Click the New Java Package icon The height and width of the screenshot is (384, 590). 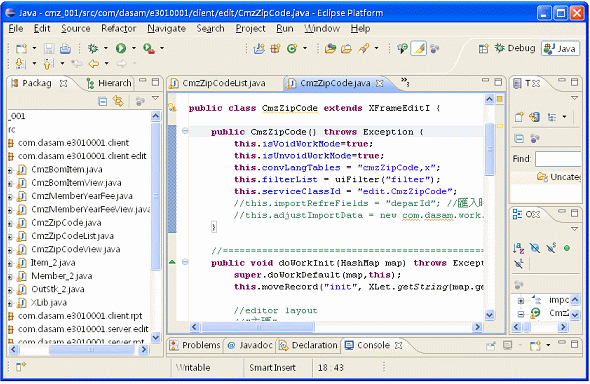click(x=275, y=49)
